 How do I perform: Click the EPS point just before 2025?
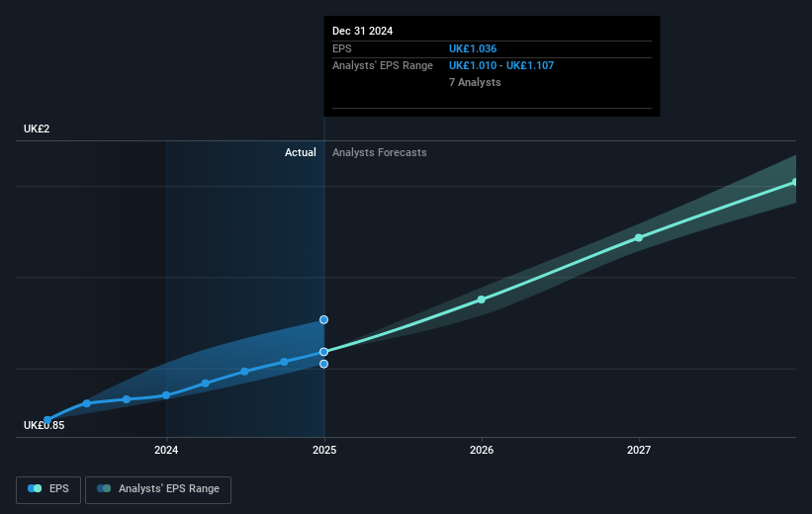[x=284, y=362]
